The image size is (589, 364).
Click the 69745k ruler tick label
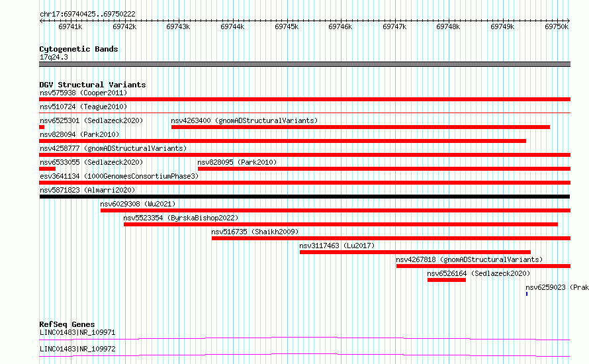tap(287, 26)
